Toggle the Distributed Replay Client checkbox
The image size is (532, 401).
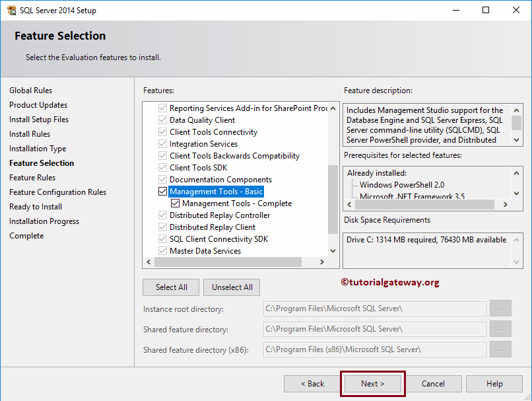pyautogui.click(x=162, y=227)
